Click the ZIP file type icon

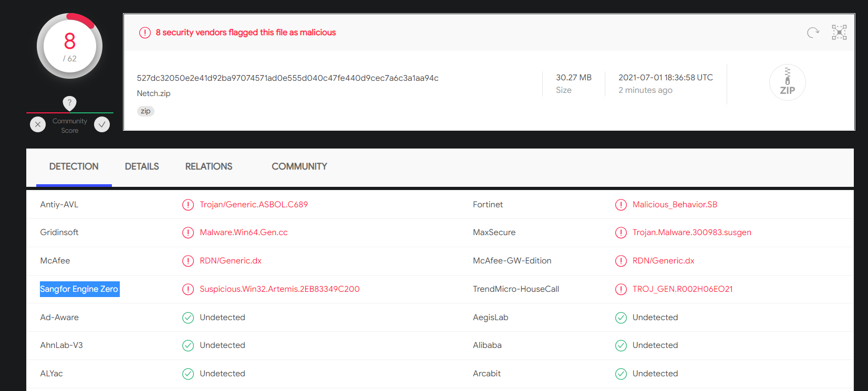click(x=787, y=82)
